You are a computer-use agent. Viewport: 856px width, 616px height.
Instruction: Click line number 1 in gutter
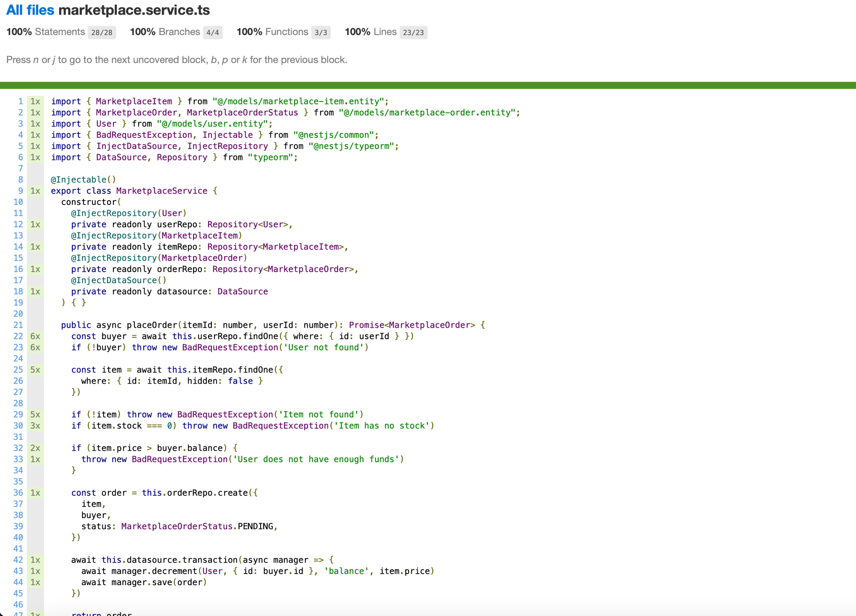tap(20, 101)
